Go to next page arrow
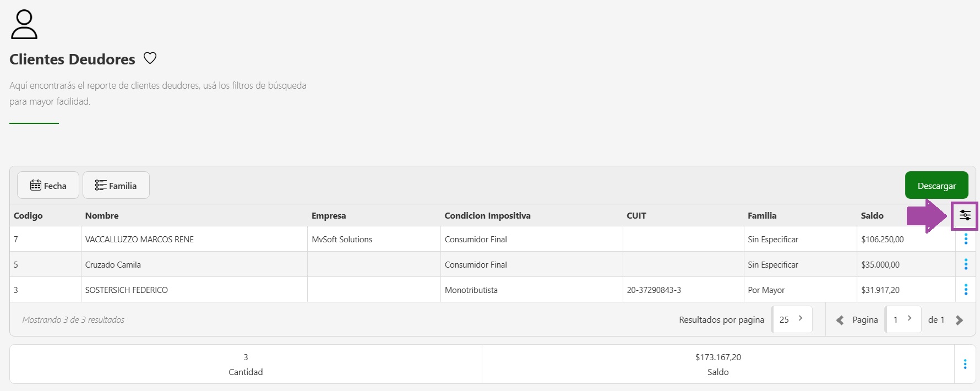980x391 pixels. point(959,320)
